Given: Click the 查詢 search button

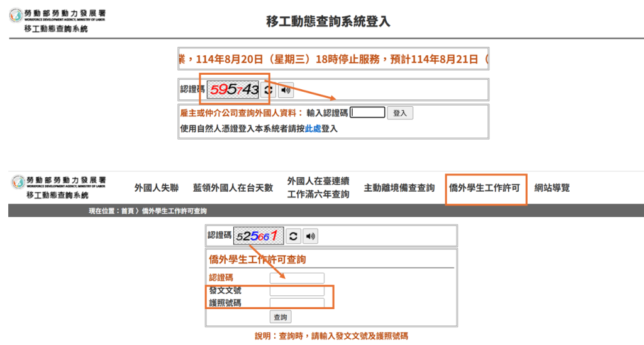Looking at the screenshot, I should (280, 317).
